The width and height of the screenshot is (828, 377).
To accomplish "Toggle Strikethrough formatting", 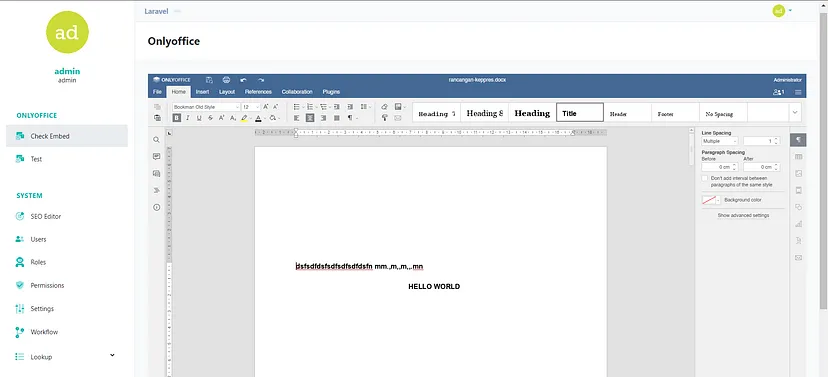I will pos(210,118).
